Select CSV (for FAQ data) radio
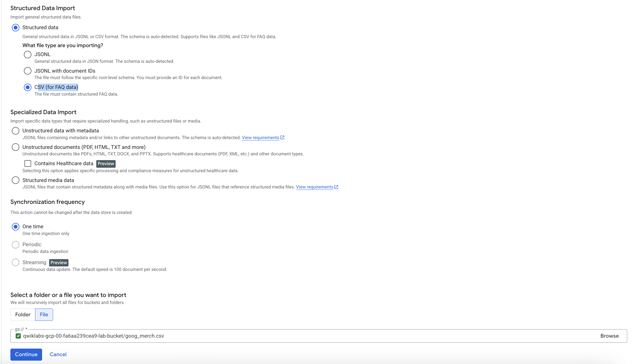 click(28, 87)
